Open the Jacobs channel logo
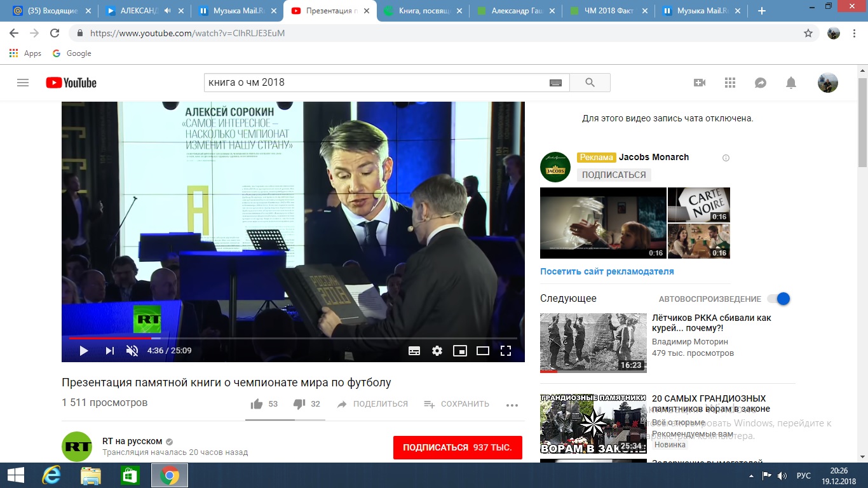 pos(555,167)
